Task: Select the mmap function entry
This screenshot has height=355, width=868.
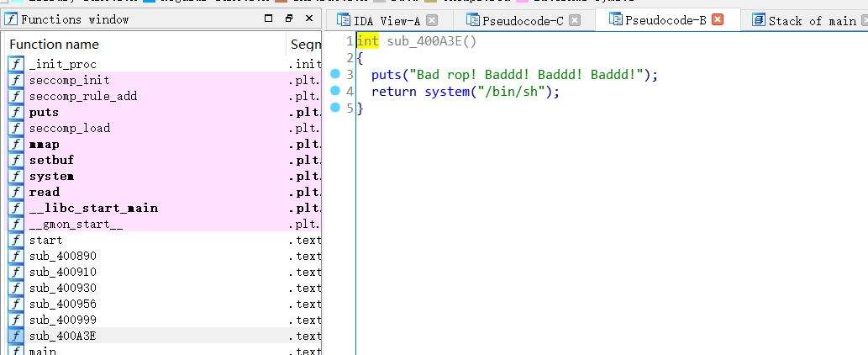Action: click(164, 144)
